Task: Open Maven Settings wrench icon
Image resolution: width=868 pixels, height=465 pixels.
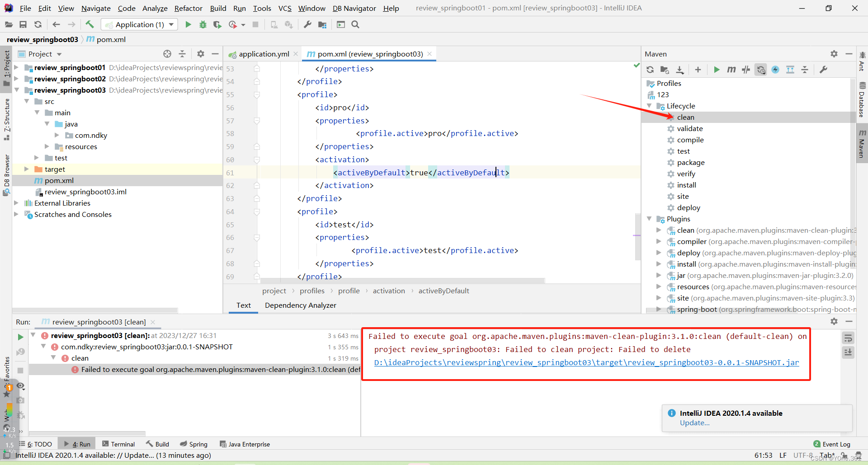Action: [x=823, y=70]
